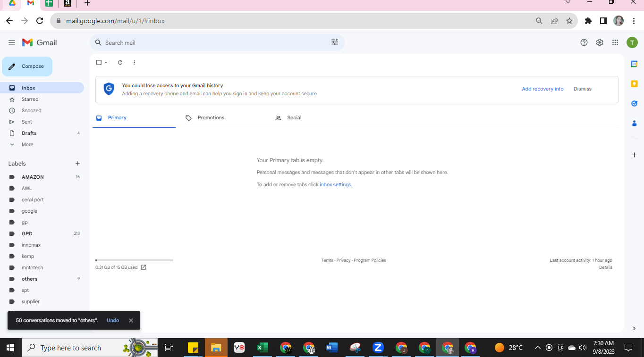The width and height of the screenshot is (644, 357).
Task: Open Google apps grid icon
Action: tap(615, 42)
